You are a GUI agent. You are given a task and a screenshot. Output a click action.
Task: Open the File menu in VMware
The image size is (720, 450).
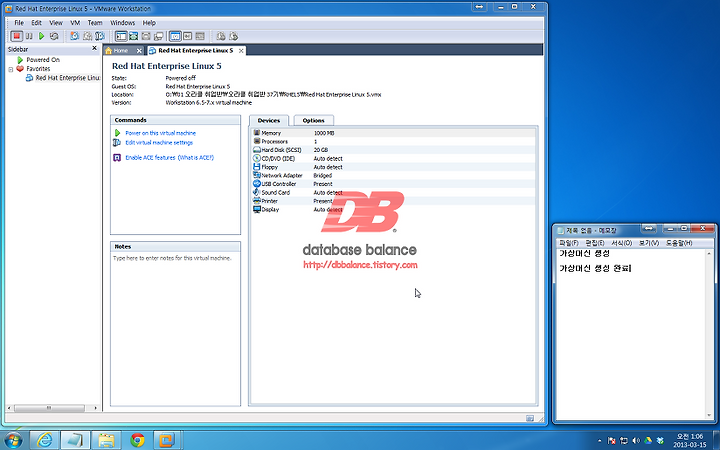coord(19,22)
